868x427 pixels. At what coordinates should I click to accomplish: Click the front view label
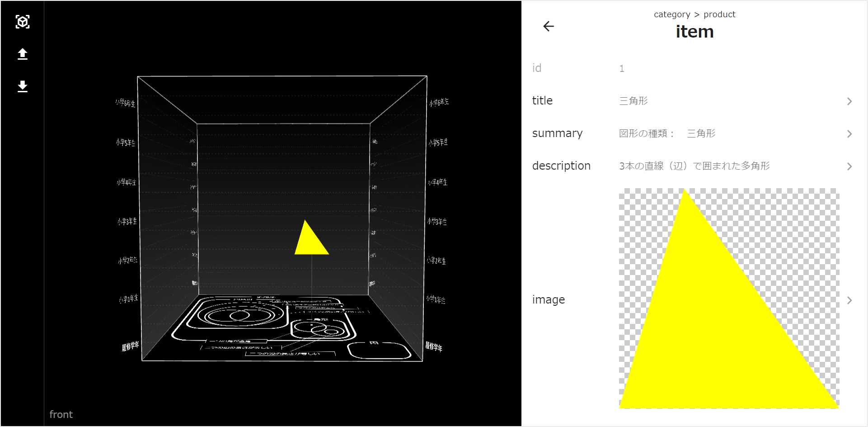(x=61, y=414)
